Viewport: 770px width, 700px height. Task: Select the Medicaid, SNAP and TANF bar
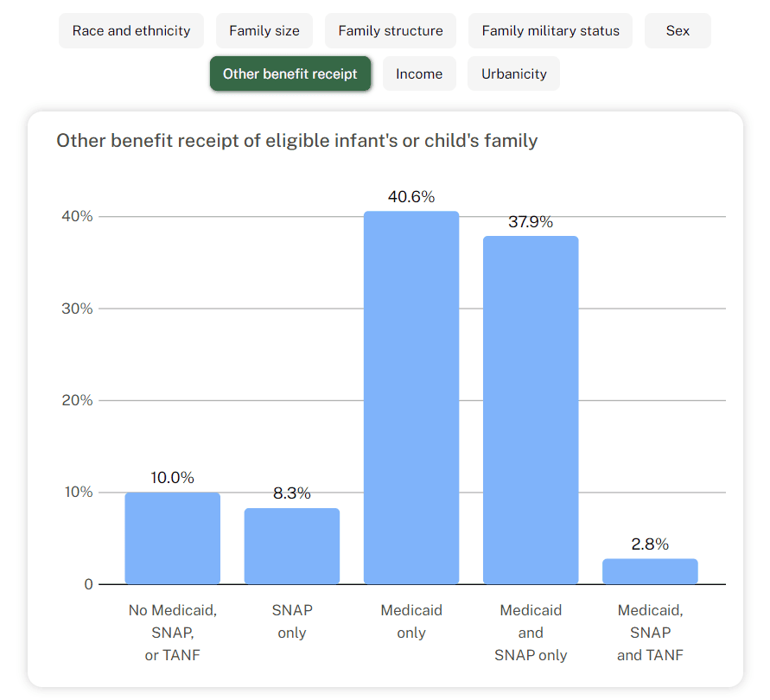tap(650, 571)
